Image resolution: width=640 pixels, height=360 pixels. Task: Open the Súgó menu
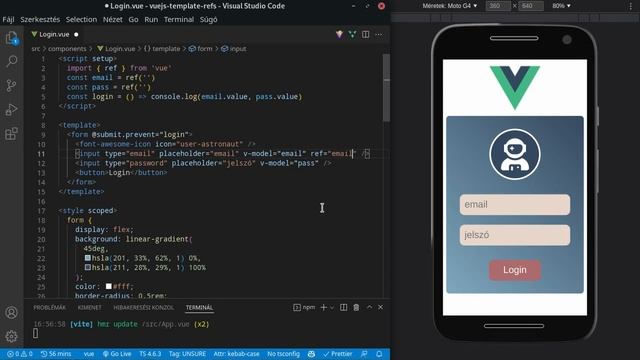208,19
